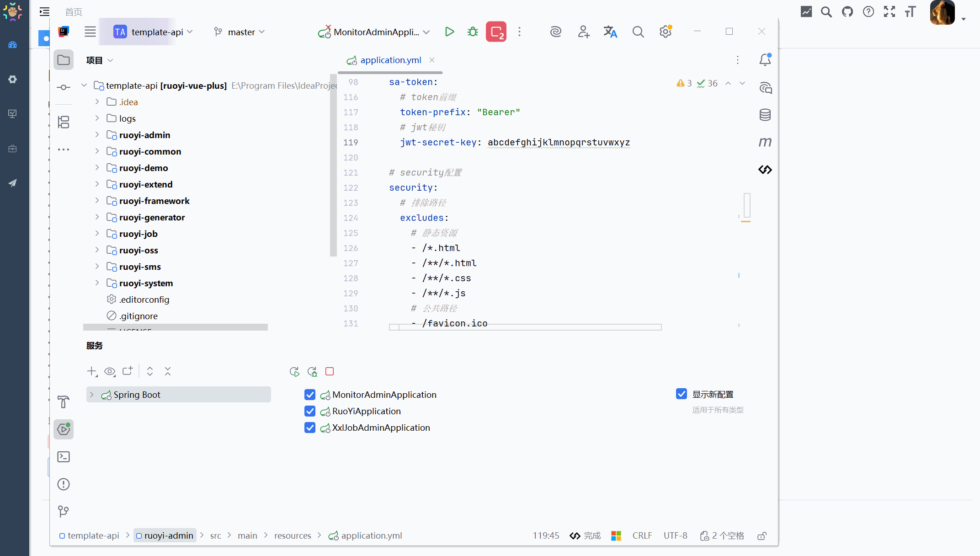Click the green Run button
The image size is (980, 556).
click(449, 32)
